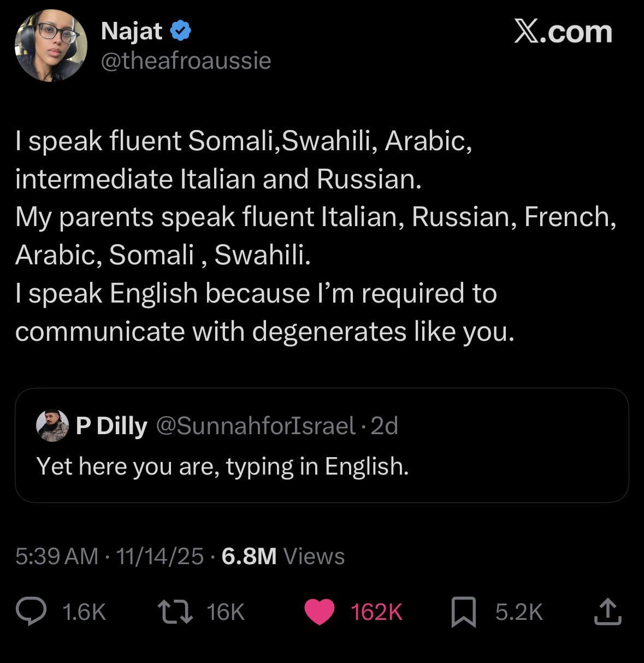Click the 162K likes count
The width and height of the screenshot is (644, 663).
tap(376, 612)
